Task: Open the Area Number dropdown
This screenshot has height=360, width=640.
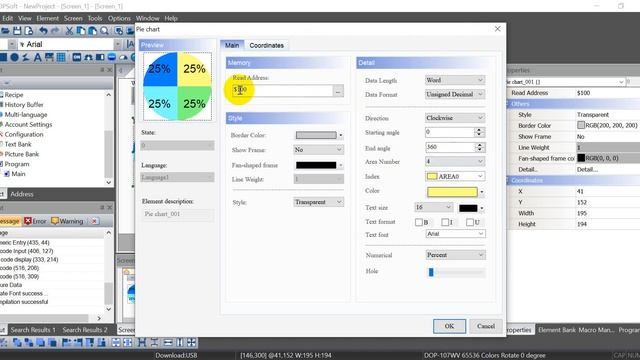Action: click(x=455, y=162)
